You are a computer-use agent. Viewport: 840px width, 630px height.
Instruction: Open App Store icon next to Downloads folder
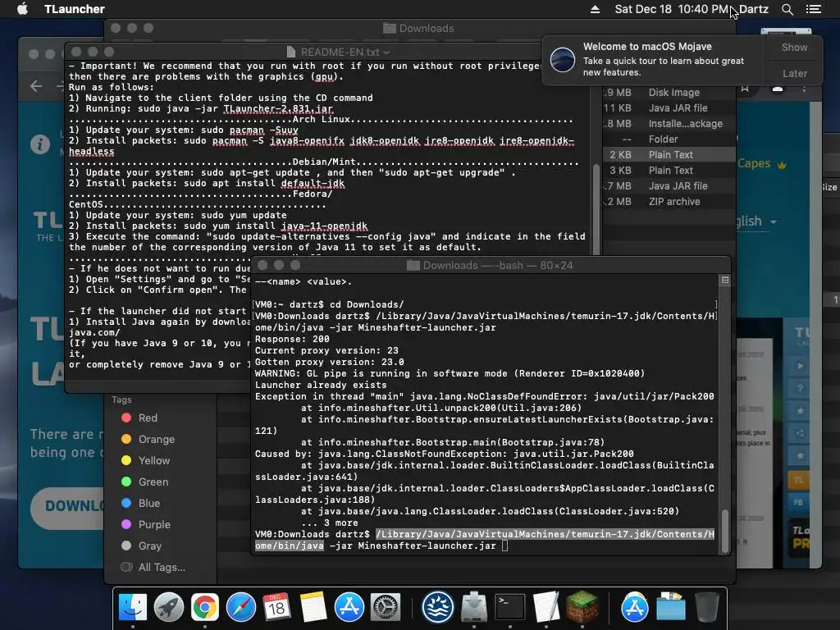click(x=635, y=608)
